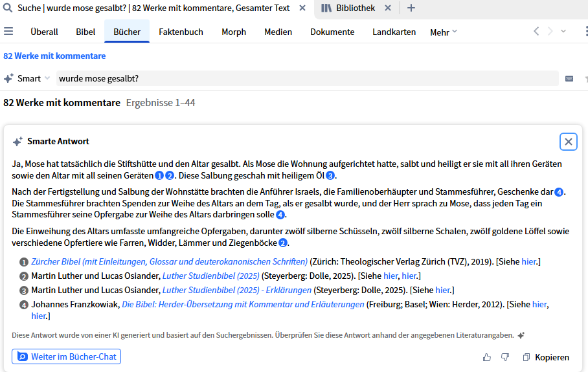Click the search query input field

[x=307, y=78]
